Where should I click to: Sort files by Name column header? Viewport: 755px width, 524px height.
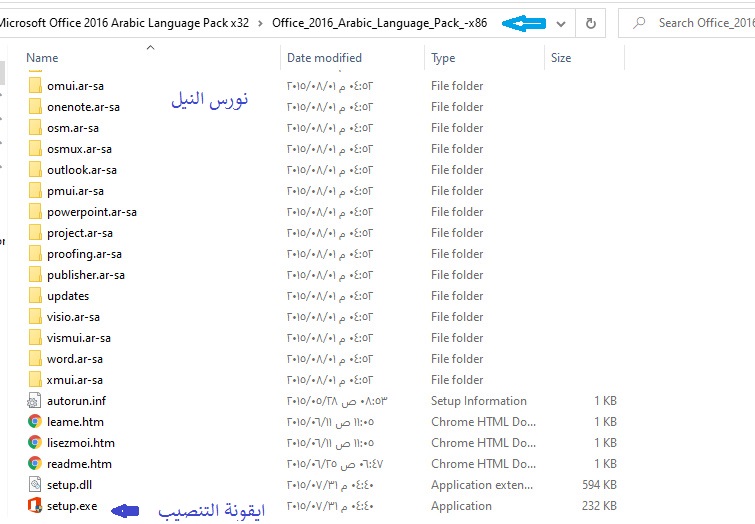(x=42, y=58)
